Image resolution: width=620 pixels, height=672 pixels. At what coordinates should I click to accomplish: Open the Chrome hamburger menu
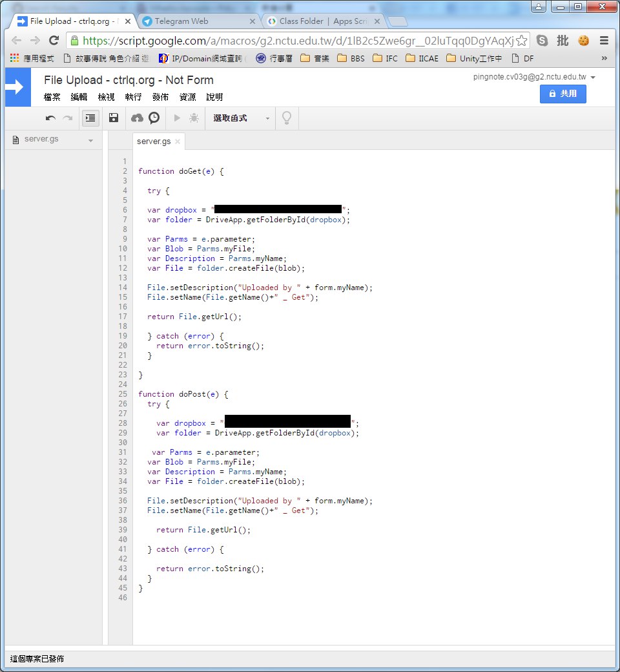point(604,41)
